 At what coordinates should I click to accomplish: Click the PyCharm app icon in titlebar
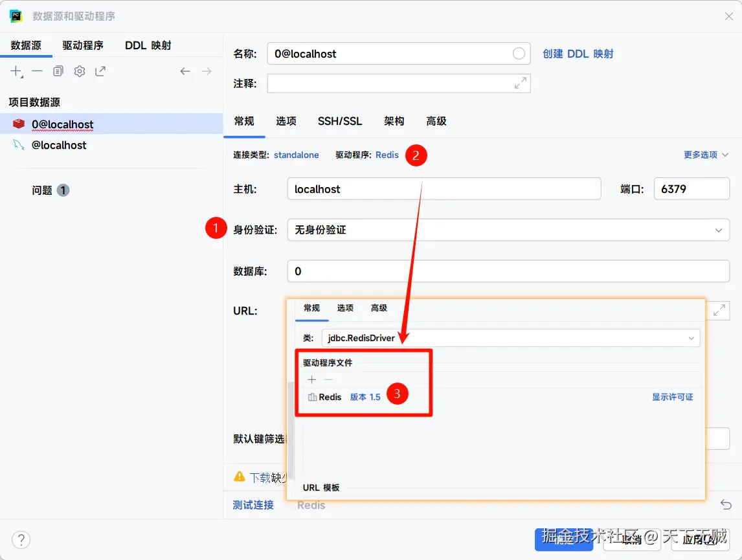tap(16, 16)
